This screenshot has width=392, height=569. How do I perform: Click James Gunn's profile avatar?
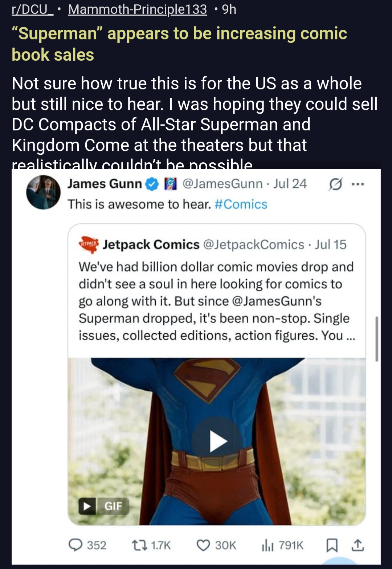coord(44,192)
